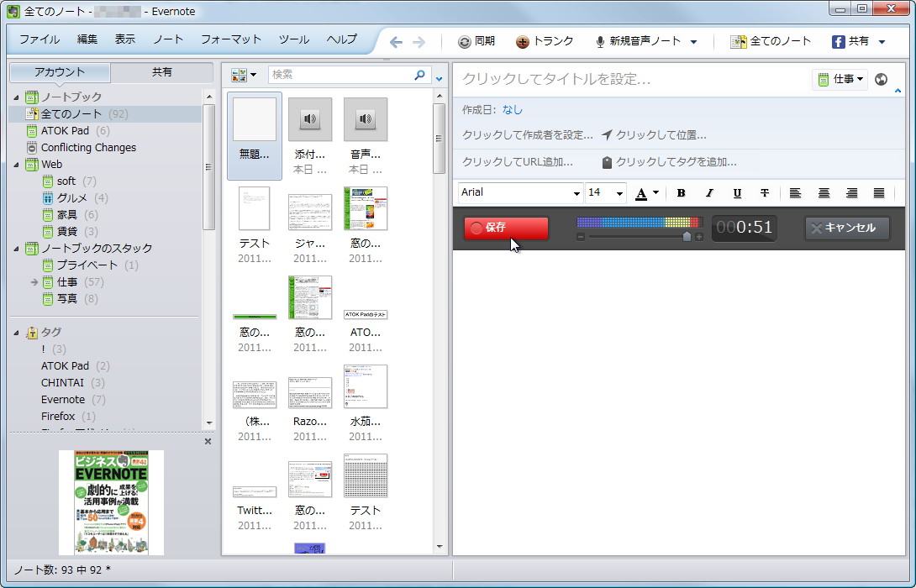The height and width of the screenshot is (588, 916).
Task: Open the note view options grid icon
Action: click(x=239, y=75)
